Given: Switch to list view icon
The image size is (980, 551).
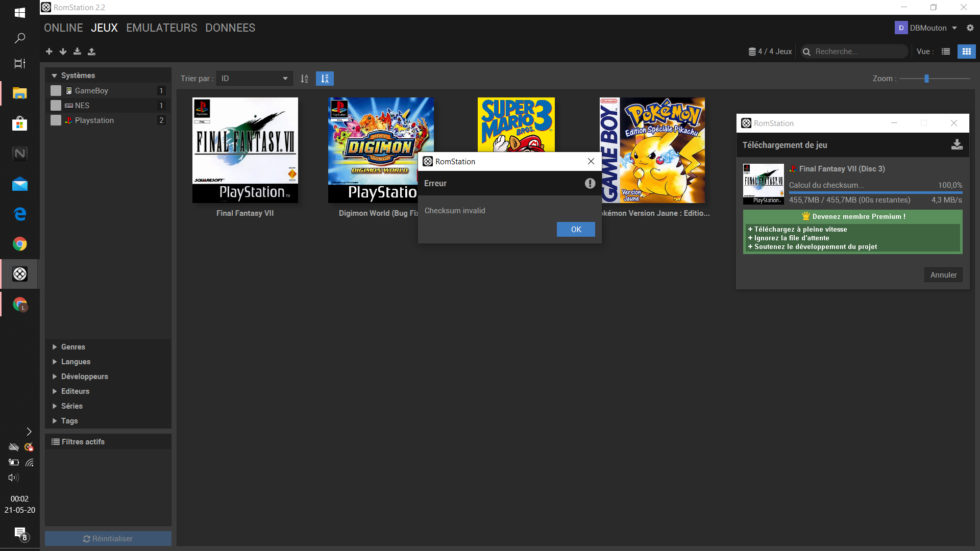Looking at the screenshot, I should 946,52.
